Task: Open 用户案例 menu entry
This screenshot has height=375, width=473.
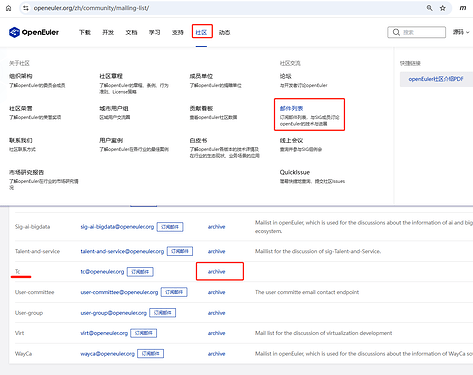Action: tap(111, 140)
